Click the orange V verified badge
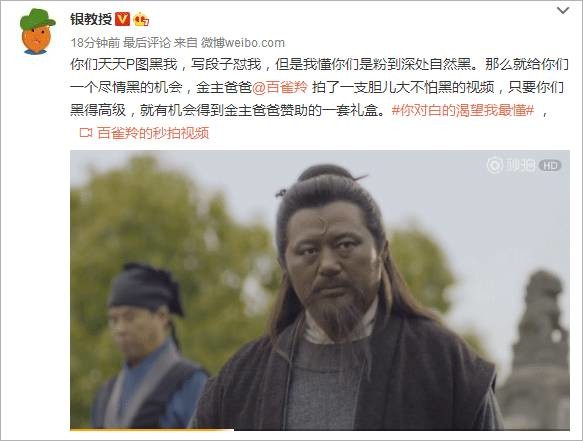583x441 pixels. coord(122,19)
